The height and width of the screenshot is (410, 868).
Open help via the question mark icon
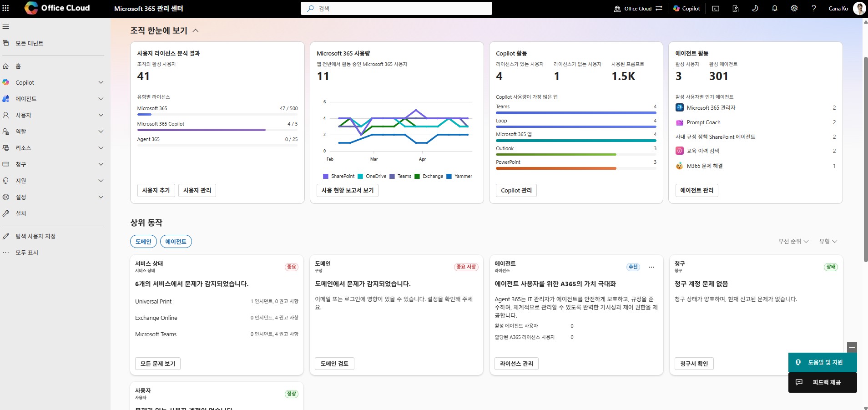pos(814,8)
